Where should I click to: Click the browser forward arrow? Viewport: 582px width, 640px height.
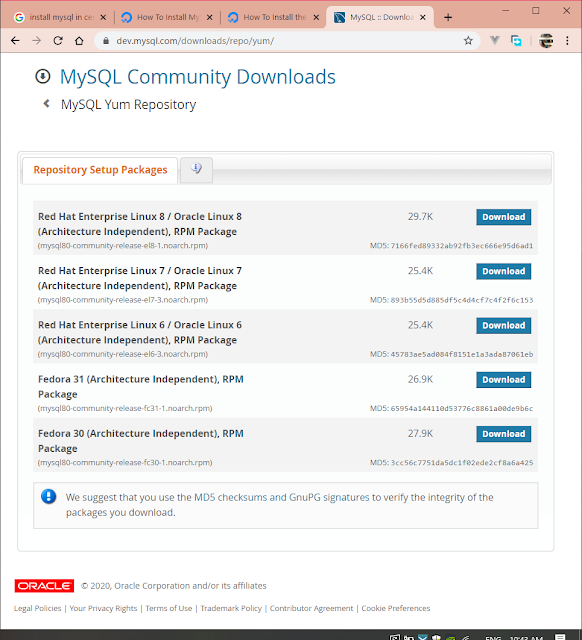(x=36, y=40)
